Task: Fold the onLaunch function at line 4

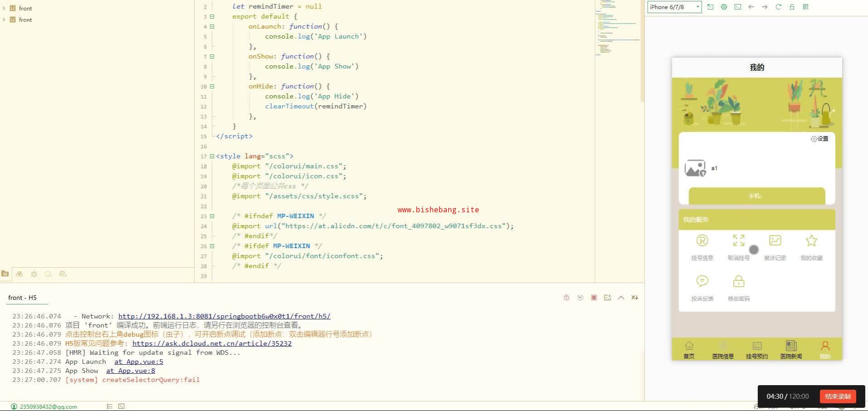Action: (212, 27)
